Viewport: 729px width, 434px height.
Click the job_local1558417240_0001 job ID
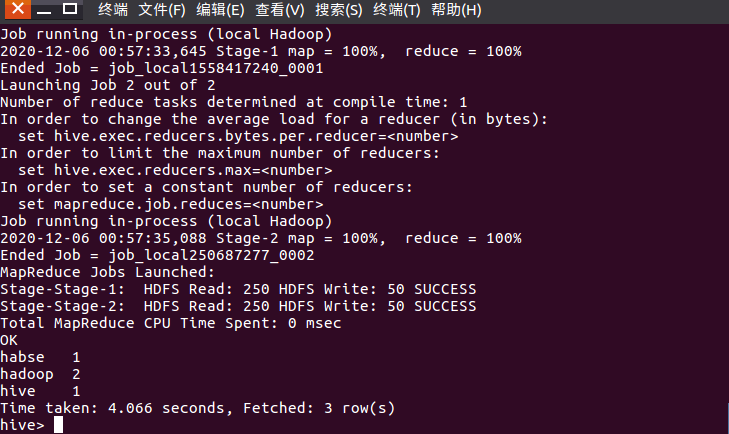pos(216,68)
